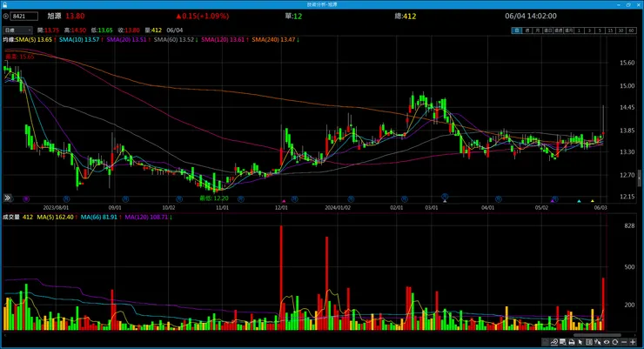Click the 成交量 volume panel label

click(11, 217)
